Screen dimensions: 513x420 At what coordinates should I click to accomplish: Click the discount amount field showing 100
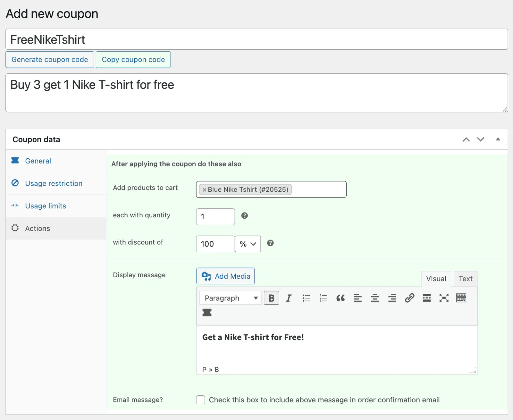point(215,244)
